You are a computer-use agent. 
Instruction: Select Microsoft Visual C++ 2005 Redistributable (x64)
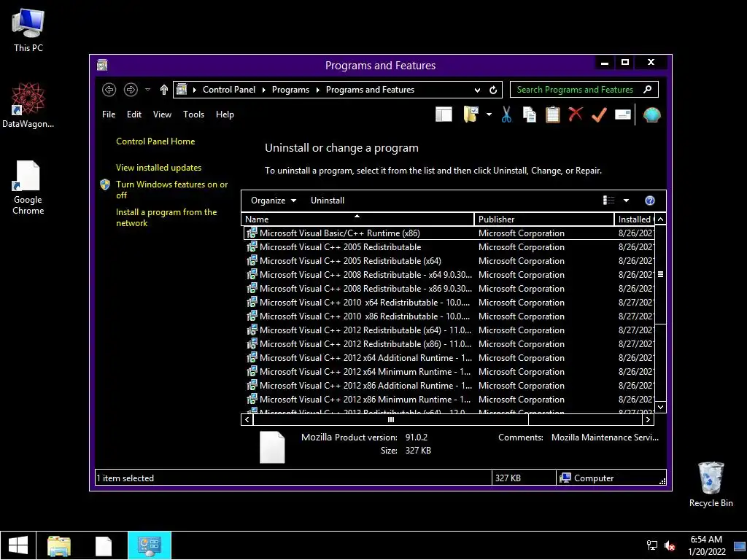pyautogui.click(x=449, y=261)
